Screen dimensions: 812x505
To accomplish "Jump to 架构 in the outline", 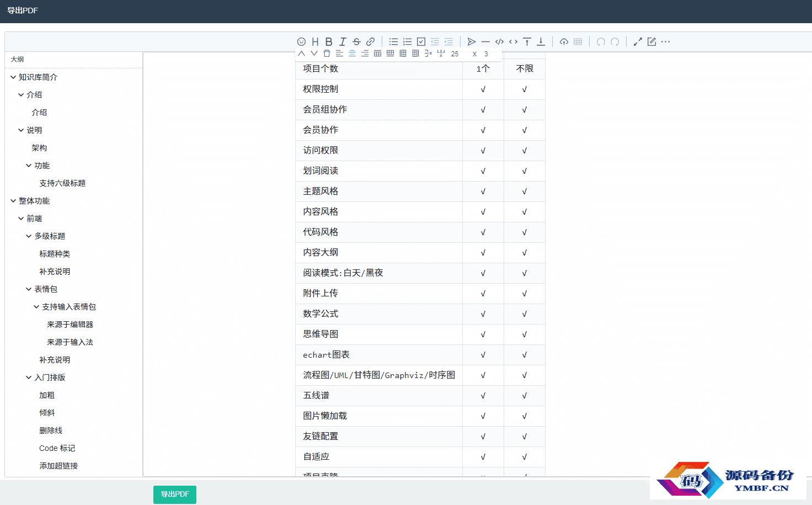I will tap(39, 148).
